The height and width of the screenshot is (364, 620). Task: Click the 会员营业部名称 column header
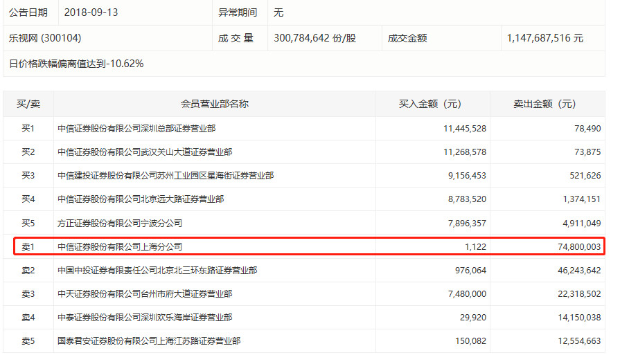(215, 104)
